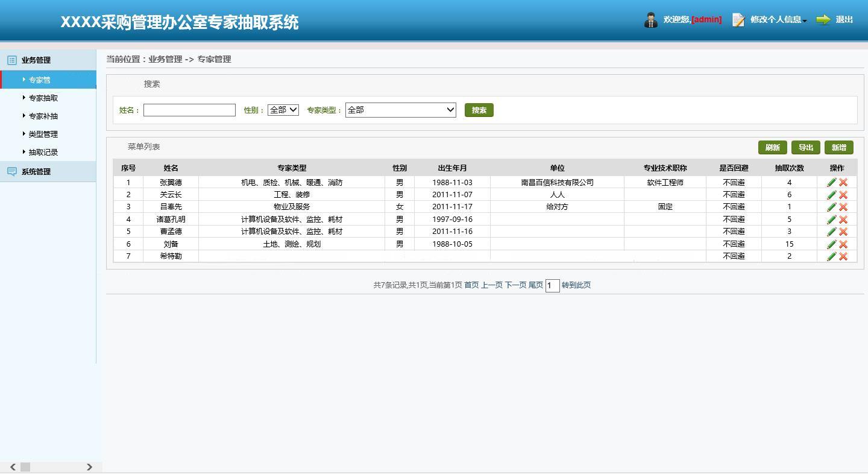
Task: Click the 退出 logout link
Action: [844, 20]
